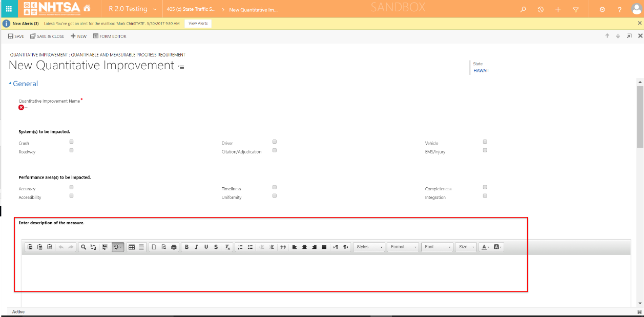Check the Crash system checkbox
Viewport: 644px width, 317px height.
(72, 142)
